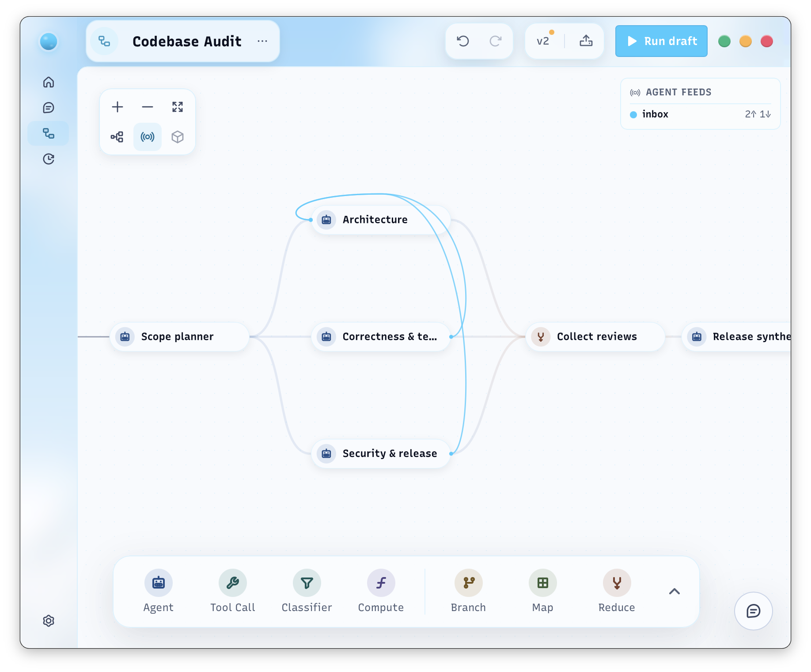Add a Compute node
The width and height of the screenshot is (811, 672).
coord(381,591)
